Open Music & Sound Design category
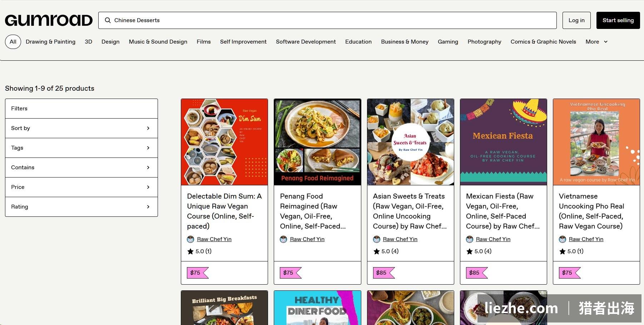 tap(158, 42)
